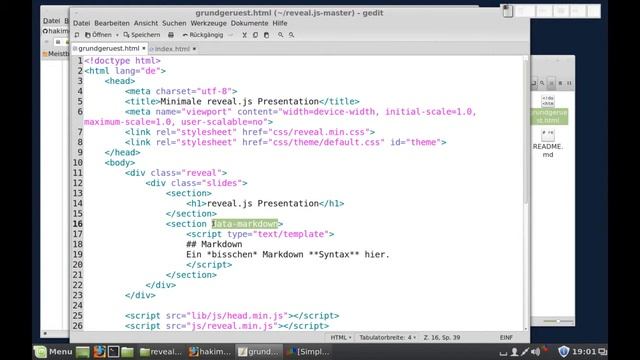Click the volume speaker tray icon
This screenshot has height=360, width=640.
pos(536,352)
